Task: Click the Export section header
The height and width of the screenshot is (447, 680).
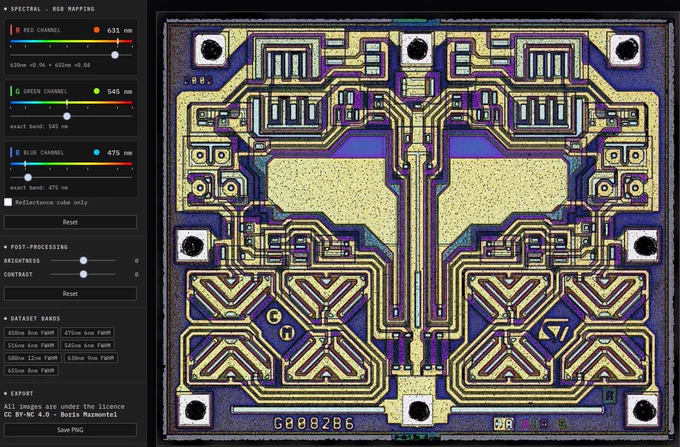Action: point(22,393)
